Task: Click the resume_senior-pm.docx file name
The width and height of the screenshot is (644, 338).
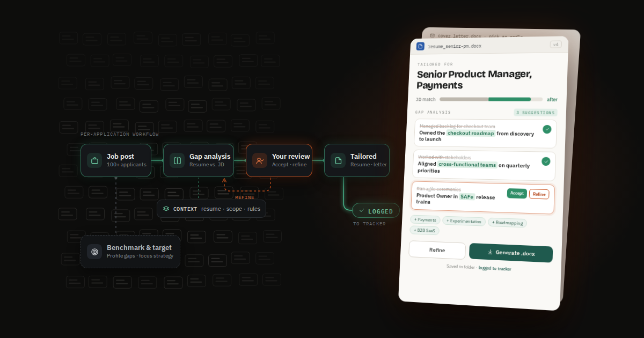Action: 455,46
